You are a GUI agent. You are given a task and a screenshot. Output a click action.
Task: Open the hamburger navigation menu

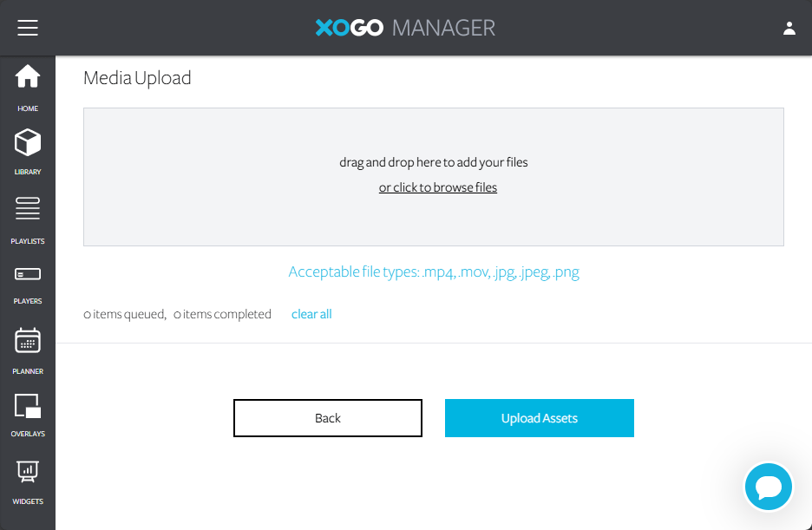(28, 28)
